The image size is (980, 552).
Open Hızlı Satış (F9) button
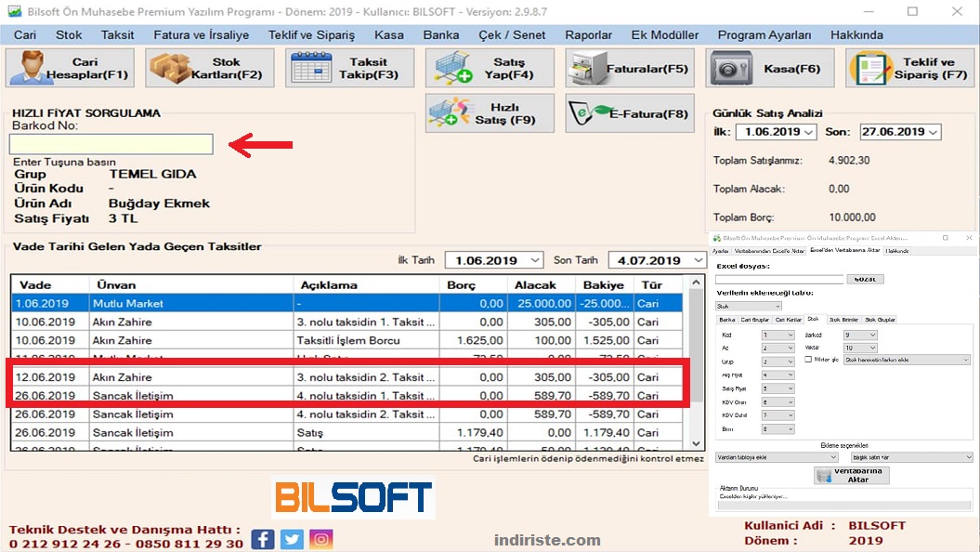click(x=490, y=113)
